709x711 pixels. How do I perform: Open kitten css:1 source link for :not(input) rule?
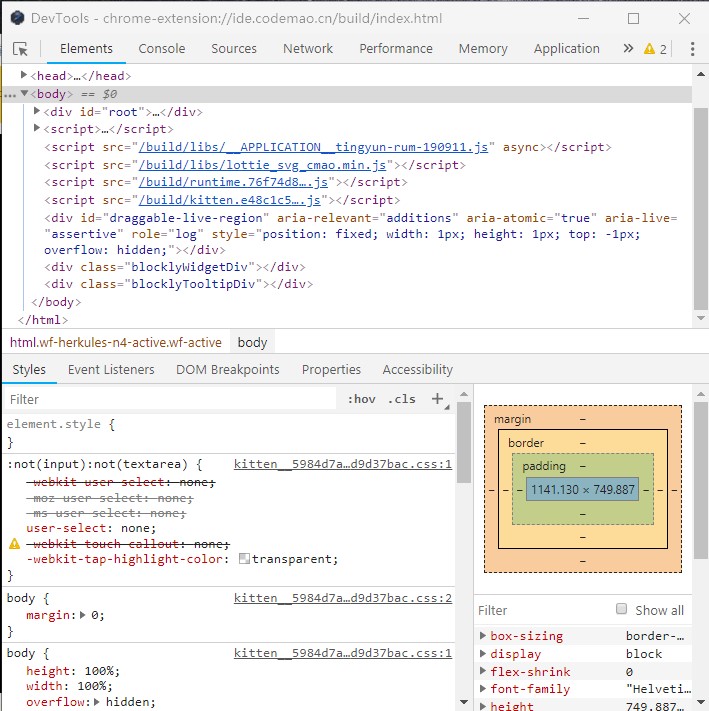343,464
